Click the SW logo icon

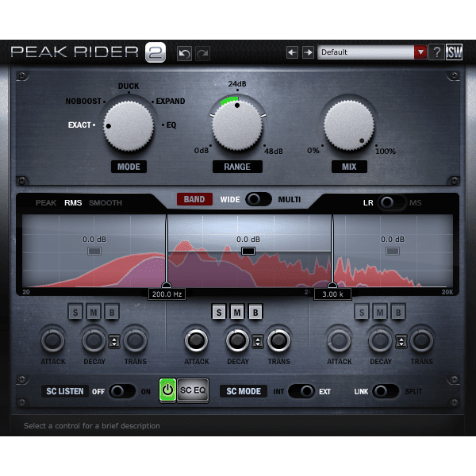[x=454, y=52]
